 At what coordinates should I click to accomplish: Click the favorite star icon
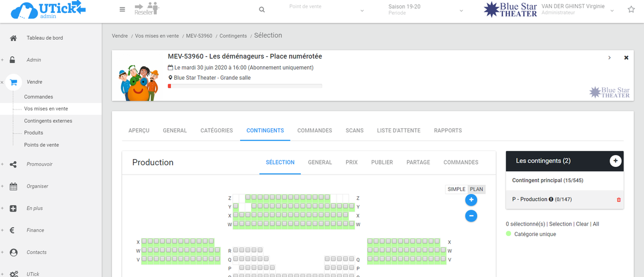coord(631,9)
